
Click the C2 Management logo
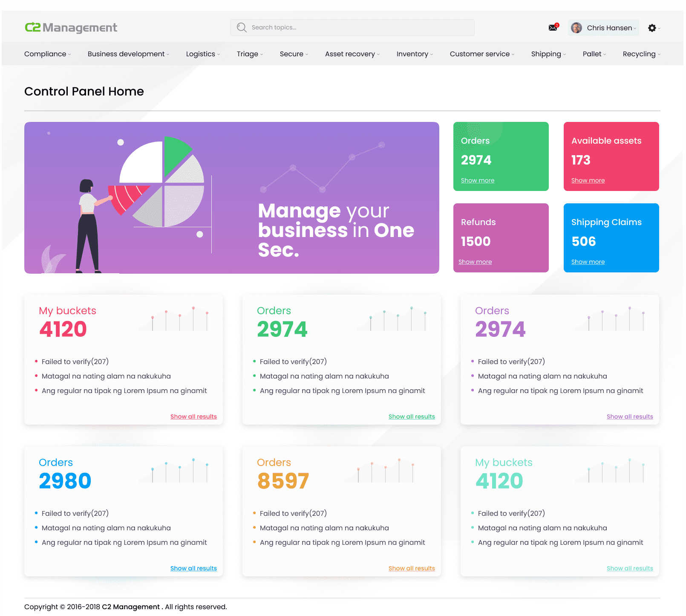(x=71, y=28)
